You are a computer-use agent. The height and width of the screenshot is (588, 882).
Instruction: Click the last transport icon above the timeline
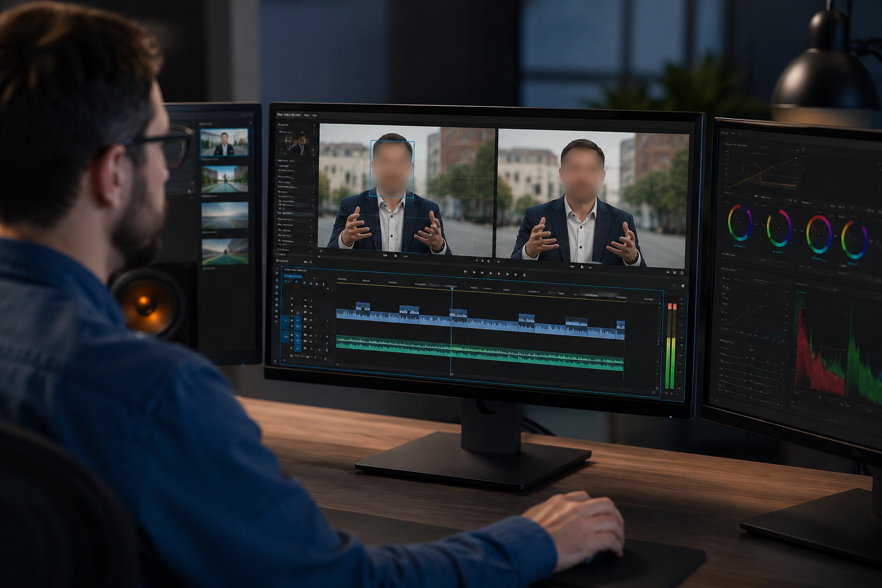pyautogui.click(x=524, y=275)
